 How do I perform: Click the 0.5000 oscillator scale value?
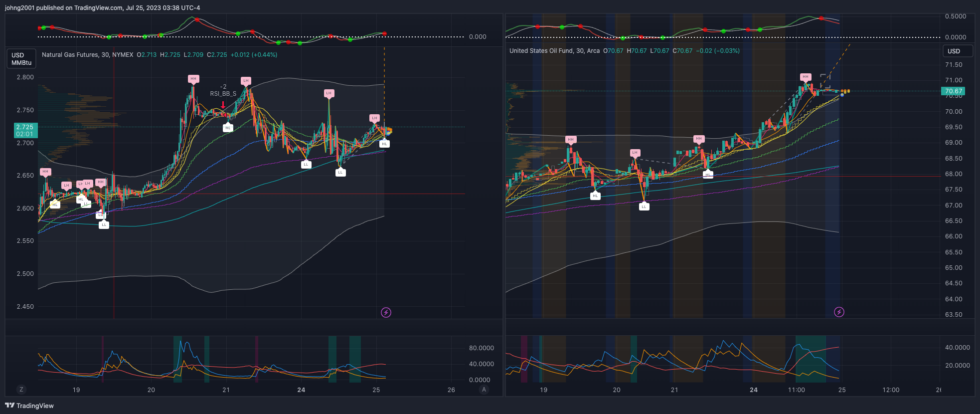[956, 16]
